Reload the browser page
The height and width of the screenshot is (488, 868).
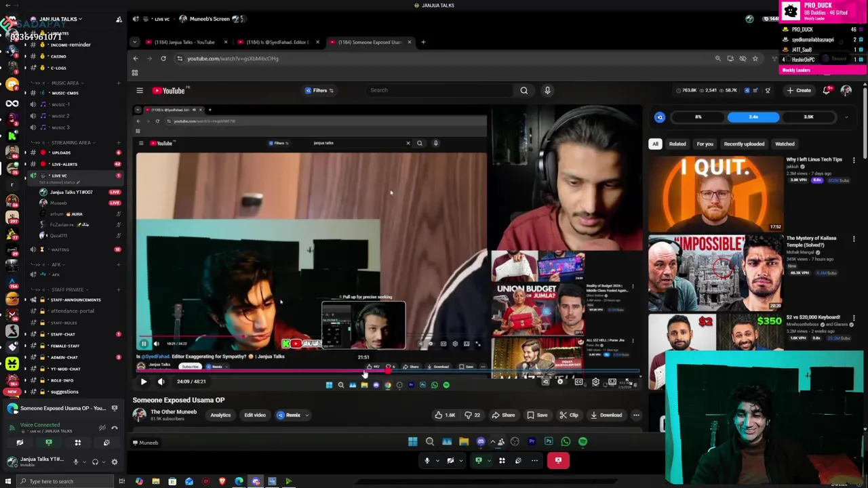coord(163,58)
